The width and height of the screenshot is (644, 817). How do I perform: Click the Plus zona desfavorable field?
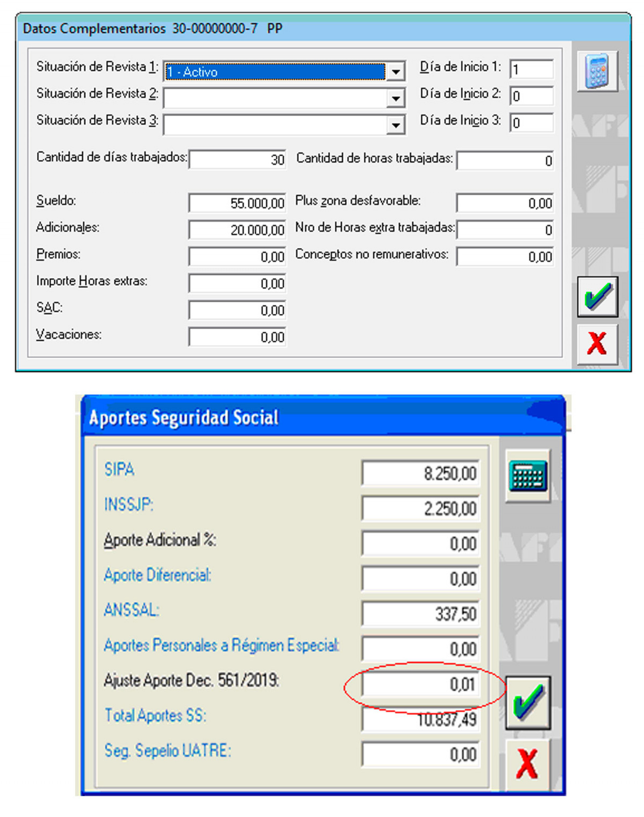[x=505, y=203]
